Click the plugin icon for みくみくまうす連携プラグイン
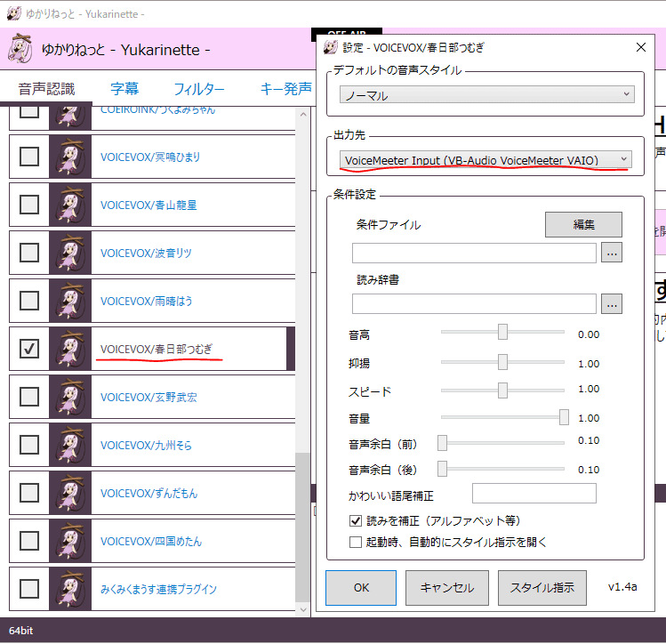This screenshot has height=644, width=666. pos(70,589)
